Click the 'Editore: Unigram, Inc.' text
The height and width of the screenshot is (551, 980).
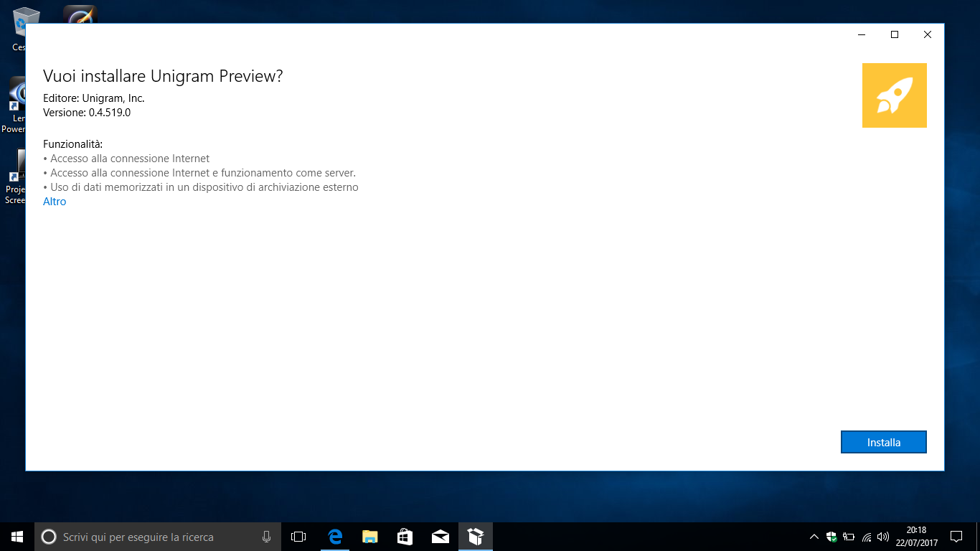(94, 98)
